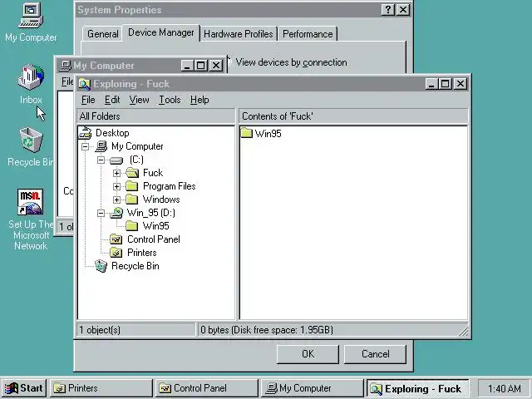Select 'Control Panel' label in tree
This screenshot has height=399, width=532.
point(153,239)
